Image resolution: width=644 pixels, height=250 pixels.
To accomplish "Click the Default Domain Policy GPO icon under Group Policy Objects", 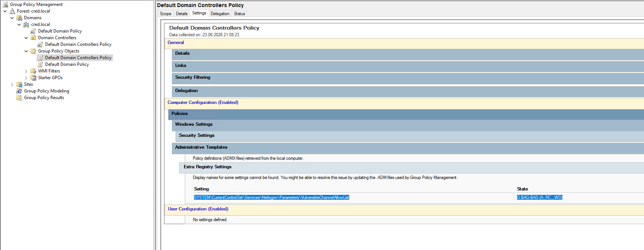I will pyautogui.click(x=40, y=64).
